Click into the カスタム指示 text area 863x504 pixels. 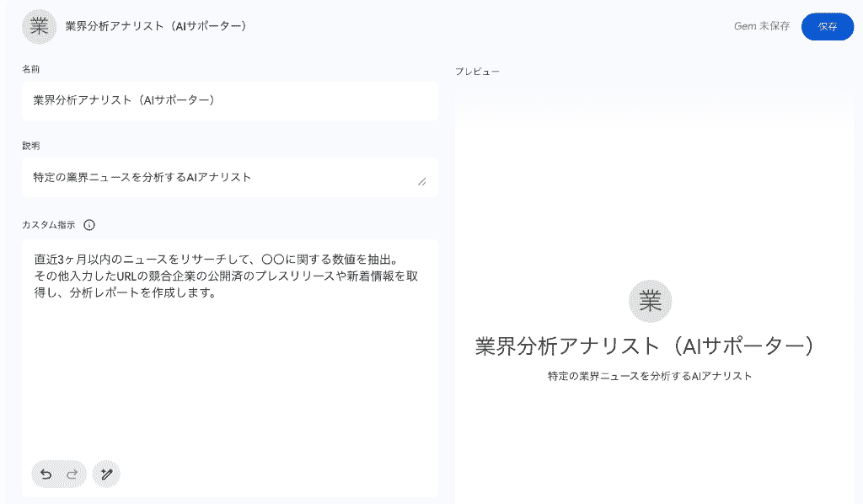coord(230,367)
